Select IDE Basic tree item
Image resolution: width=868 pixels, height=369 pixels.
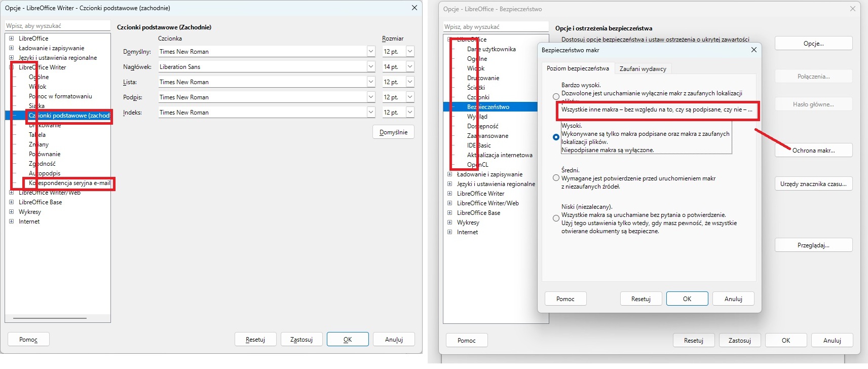pos(479,145)
